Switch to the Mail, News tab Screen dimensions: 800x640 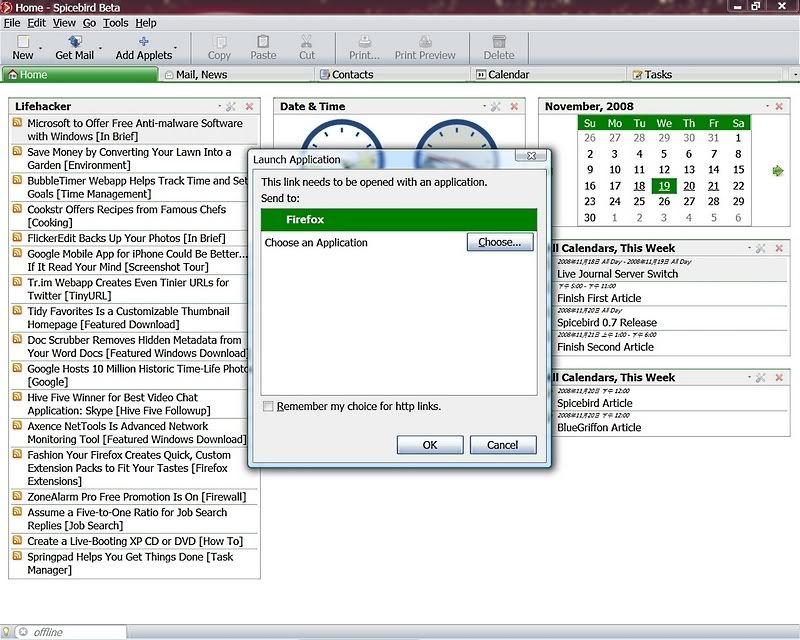click(236, 75)
